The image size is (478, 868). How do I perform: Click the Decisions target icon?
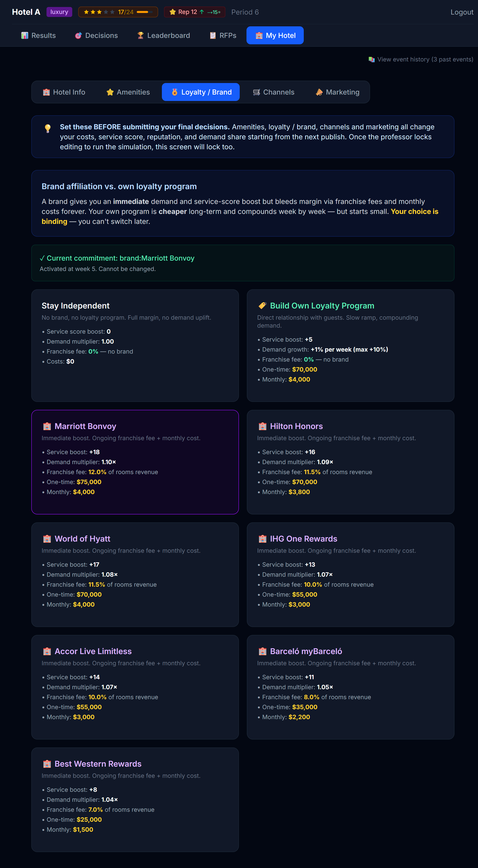click(x=78, y=35)
